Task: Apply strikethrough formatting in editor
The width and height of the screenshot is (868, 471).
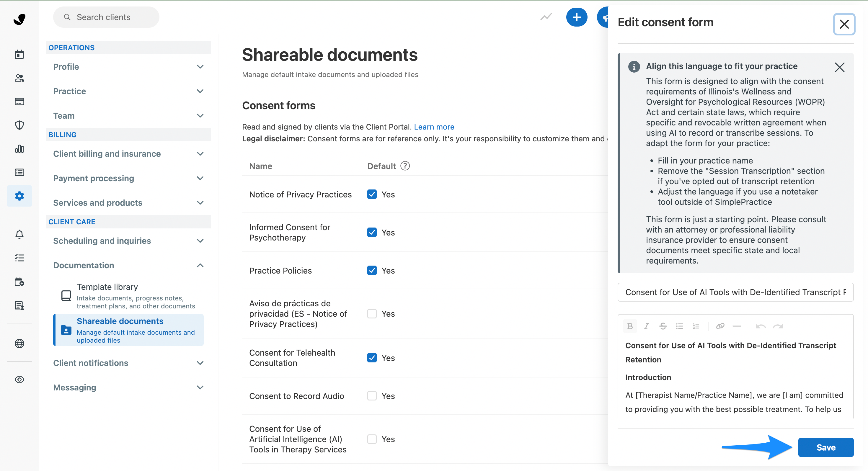Action: [663, 326]
